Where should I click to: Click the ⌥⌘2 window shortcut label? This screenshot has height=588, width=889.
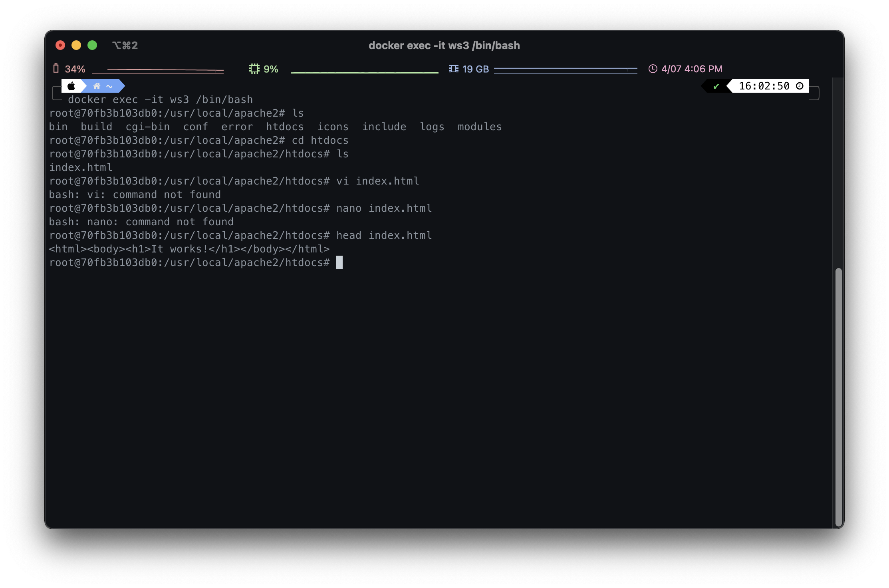coord(125,46)
